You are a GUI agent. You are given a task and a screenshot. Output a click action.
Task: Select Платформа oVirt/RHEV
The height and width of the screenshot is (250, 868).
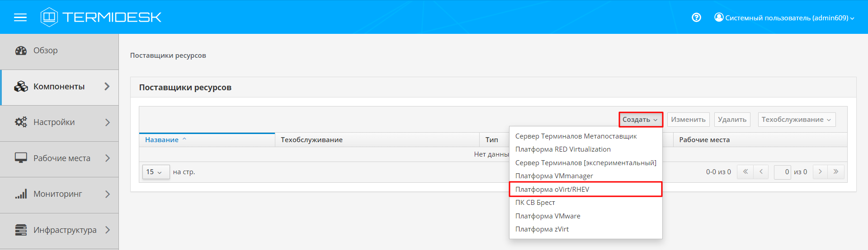click(585, 190)
